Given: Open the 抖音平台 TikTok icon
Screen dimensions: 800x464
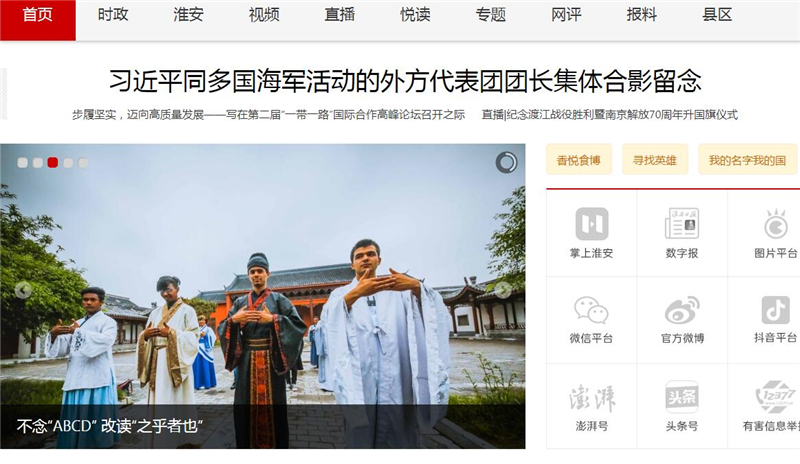Looking at the screenshot, I should (x=776, y=310).
